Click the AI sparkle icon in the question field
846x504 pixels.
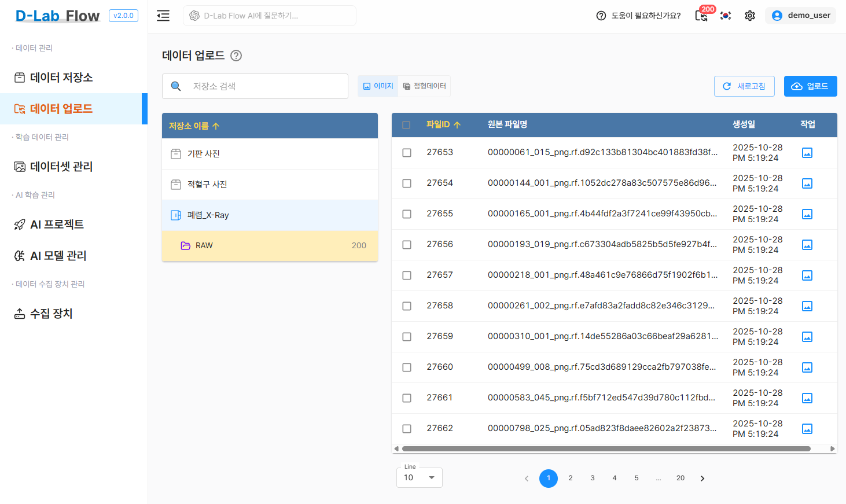(194, 16)
